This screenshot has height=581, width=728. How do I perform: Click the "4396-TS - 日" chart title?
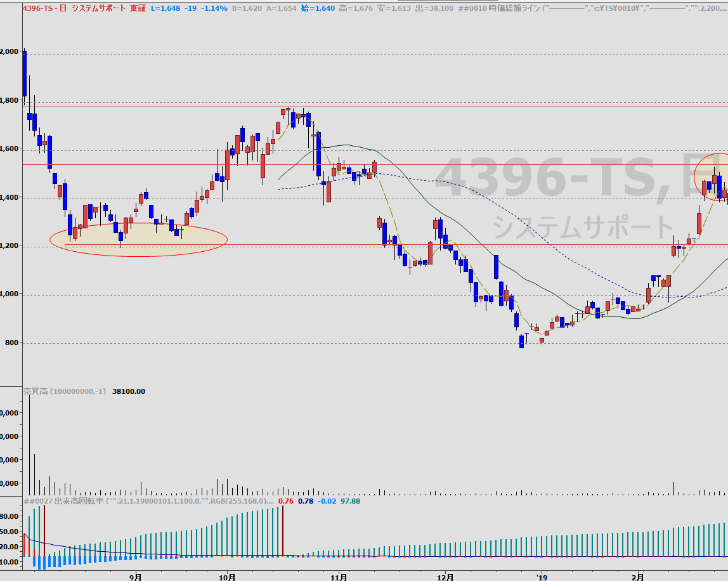[44, 8]
